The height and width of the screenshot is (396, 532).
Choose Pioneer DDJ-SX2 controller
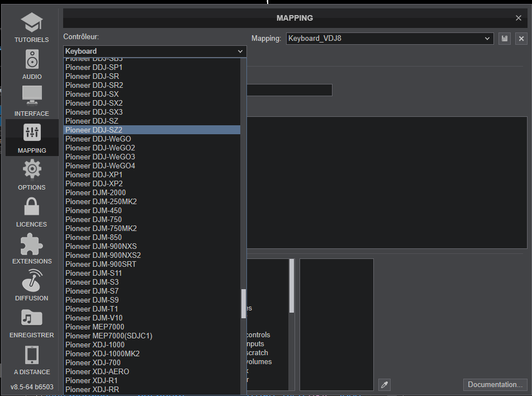point(151,103)
